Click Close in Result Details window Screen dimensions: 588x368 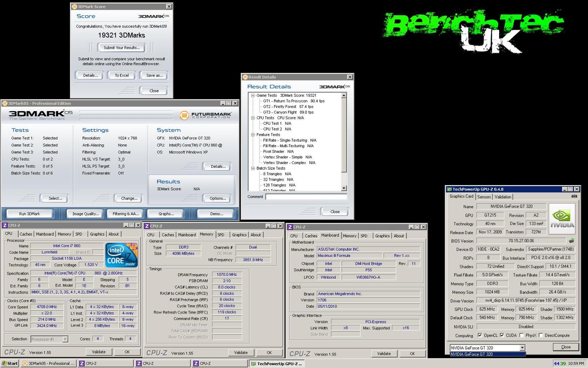(x=335, y=212)
